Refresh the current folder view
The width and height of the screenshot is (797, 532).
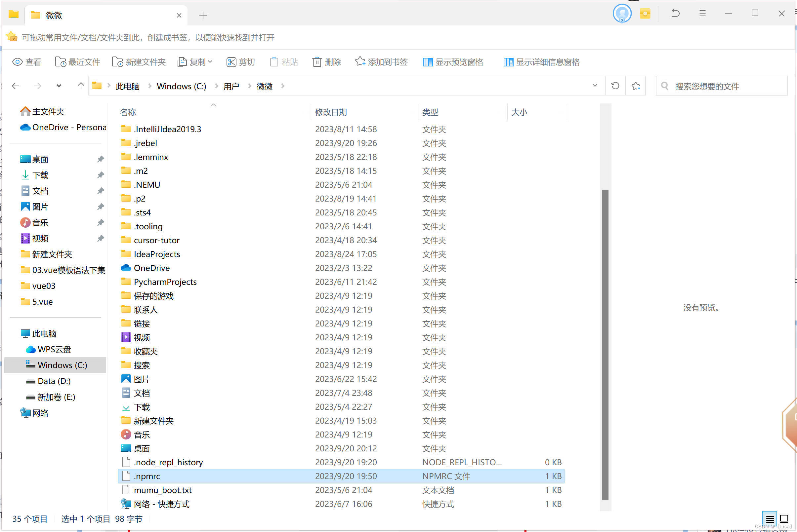615,86
